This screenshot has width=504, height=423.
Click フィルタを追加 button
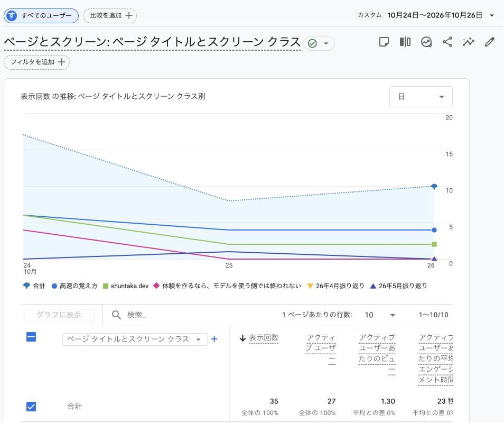[x=36, y=62]
